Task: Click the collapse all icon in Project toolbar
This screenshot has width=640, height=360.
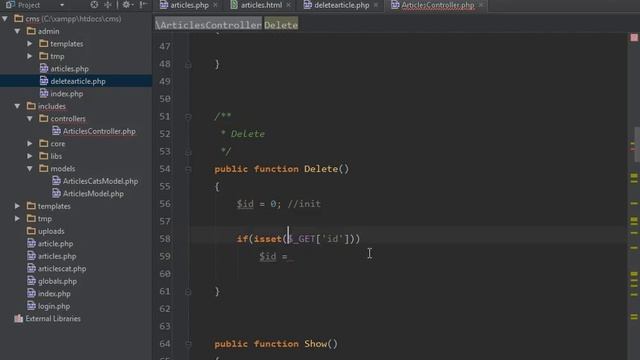Action: (108, 5)
